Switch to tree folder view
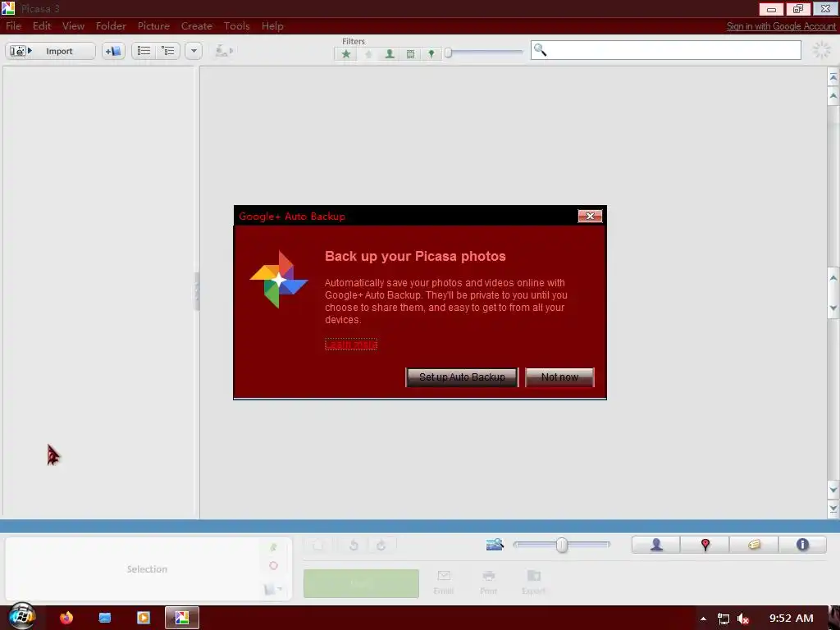 point(168,51)
